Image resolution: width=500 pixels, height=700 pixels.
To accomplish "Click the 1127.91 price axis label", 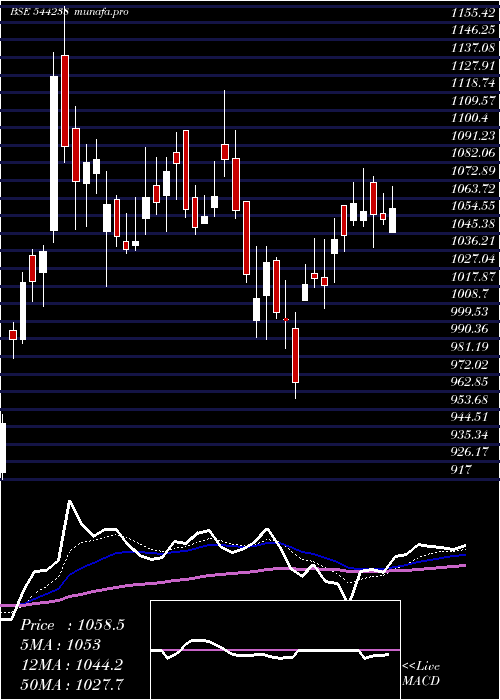I will pyautogui.click(x=473, y=66).
